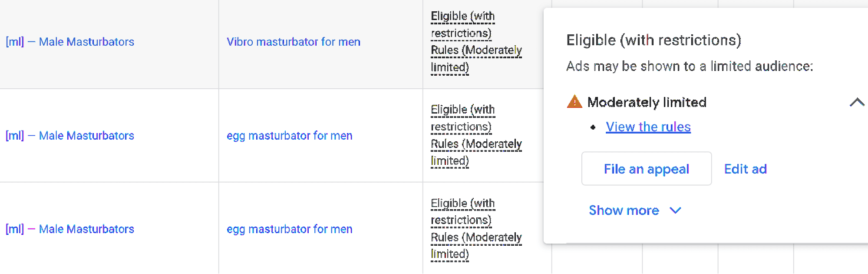Click Eligible (with restrictions) status in middle row
868x274 pixels.
pyautogui.click(x=462, y=118)
